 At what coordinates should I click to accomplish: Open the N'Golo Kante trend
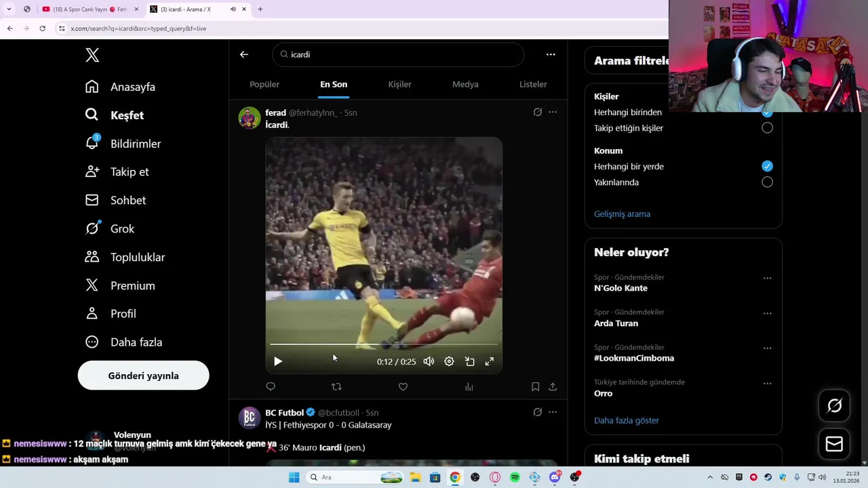point(620,288)
